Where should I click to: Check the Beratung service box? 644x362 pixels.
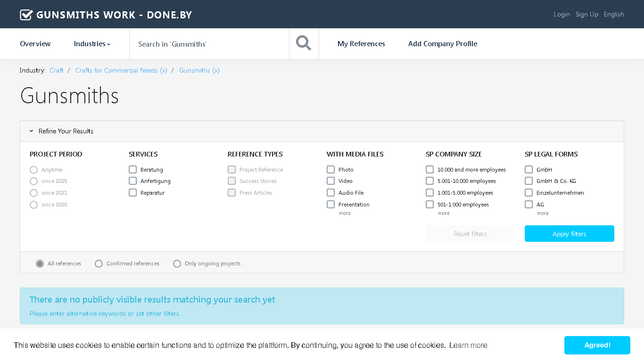[132, 169]
